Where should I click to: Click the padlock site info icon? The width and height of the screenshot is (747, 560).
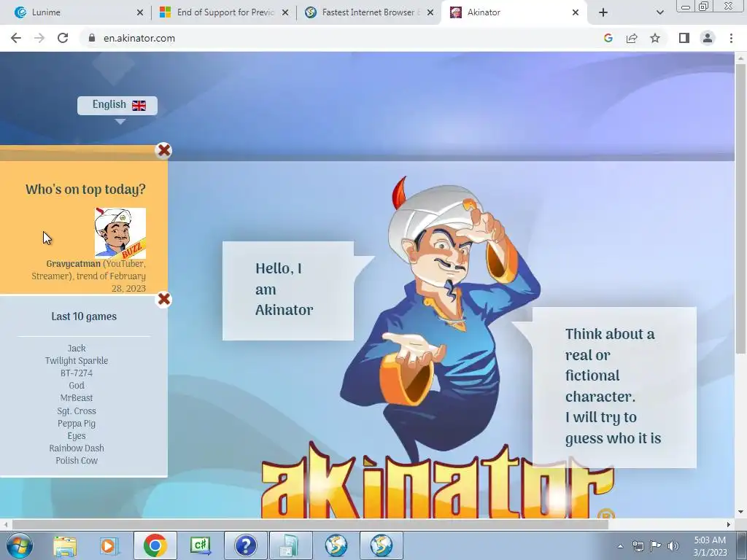[x=92, y=38]
